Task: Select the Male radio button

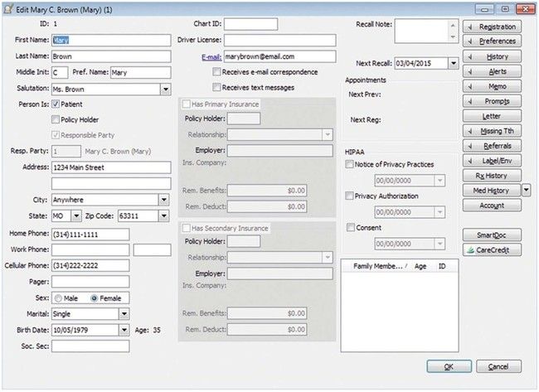Action: click(58, 298)
